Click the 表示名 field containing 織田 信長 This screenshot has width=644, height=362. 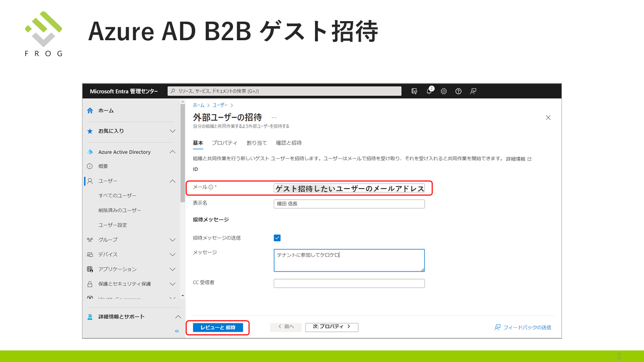point(349,204)
